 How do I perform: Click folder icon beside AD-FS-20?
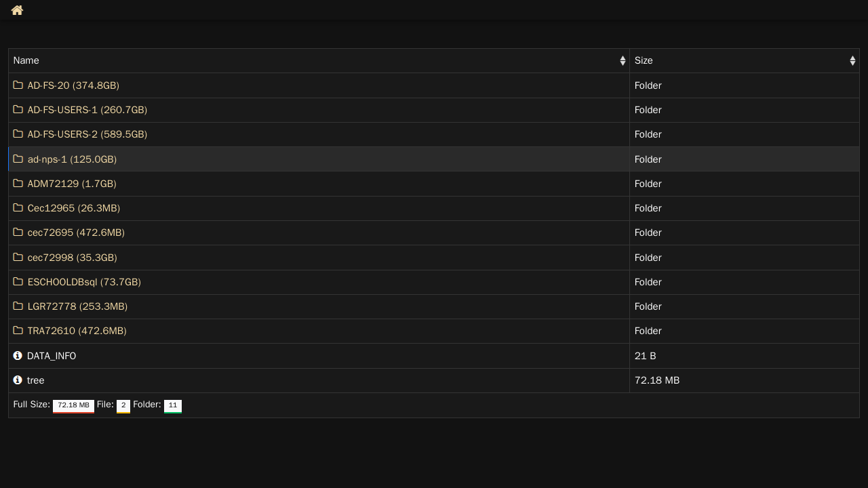pos(18,85)
